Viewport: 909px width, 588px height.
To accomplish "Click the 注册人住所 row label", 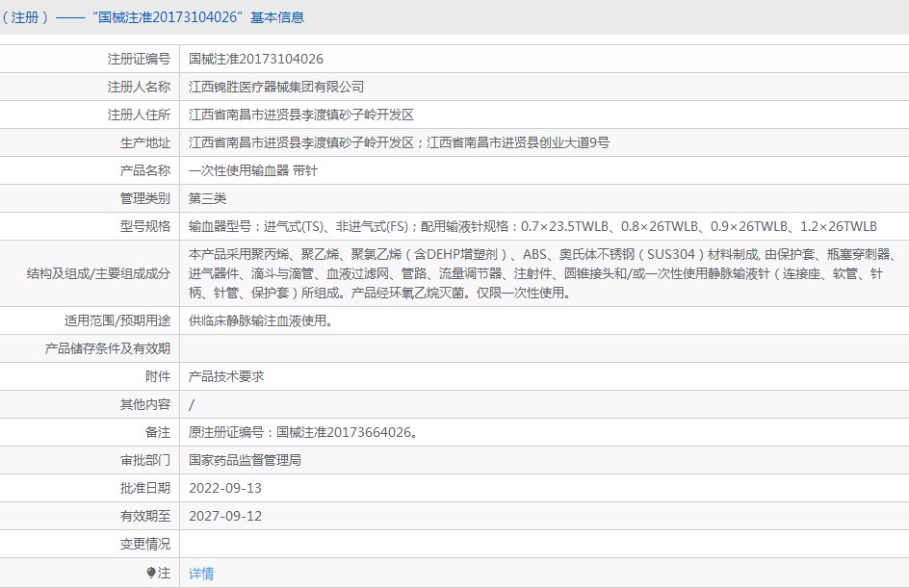I will point(139,115).
